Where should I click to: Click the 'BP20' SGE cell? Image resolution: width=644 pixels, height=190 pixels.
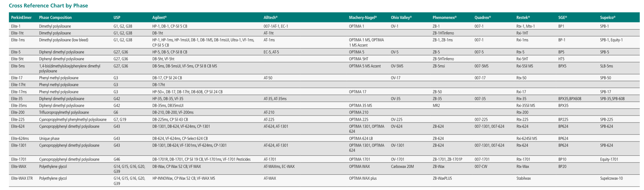click(562, 167)
